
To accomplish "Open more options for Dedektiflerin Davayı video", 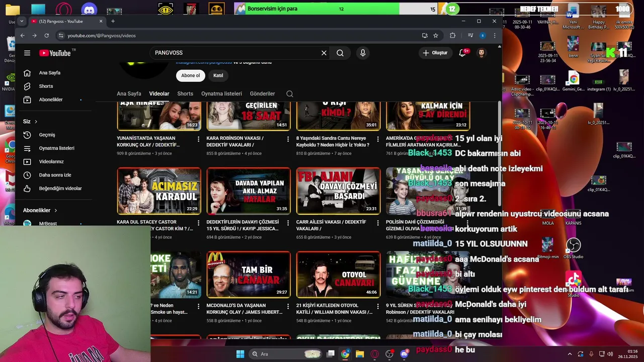I will pyautogui.click(x=288, y=222).
